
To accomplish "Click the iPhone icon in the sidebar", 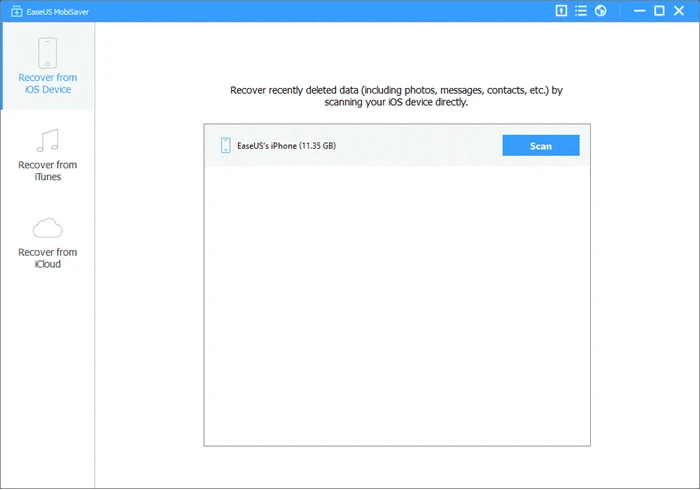I will click(x=47, y=52).
